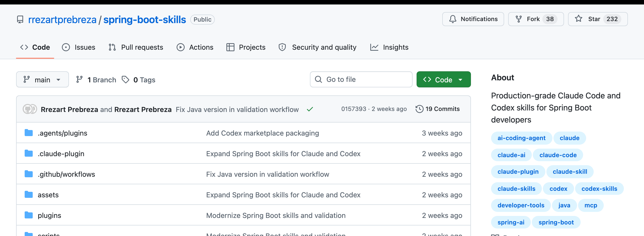Open commit message Add Codex marketplace packaging
The image size is (644, 236).
[x=263, y=133]
